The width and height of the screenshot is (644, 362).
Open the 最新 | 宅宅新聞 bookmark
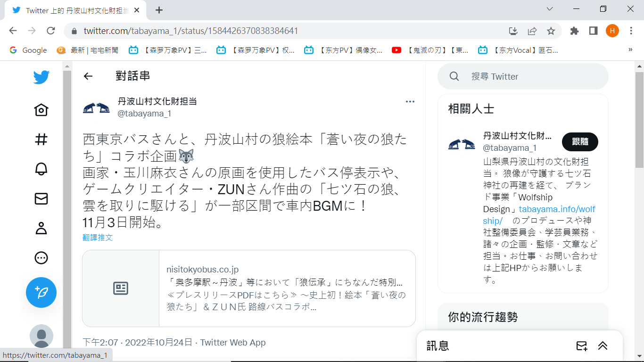(88, 50)
